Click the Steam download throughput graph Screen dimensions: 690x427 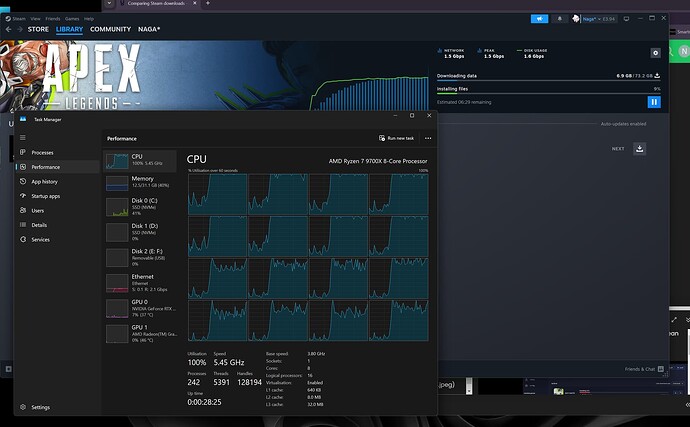pyautogui.click(x=370, y=93)
